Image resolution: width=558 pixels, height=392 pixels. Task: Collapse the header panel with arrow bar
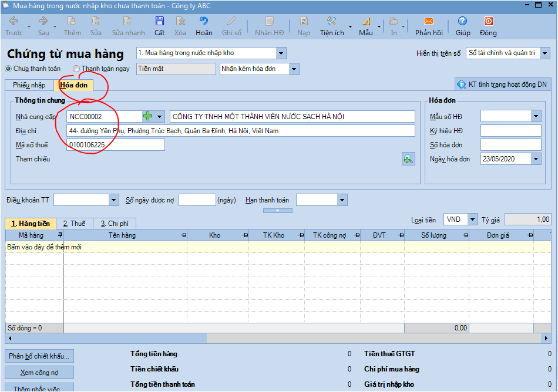point(278,211)
